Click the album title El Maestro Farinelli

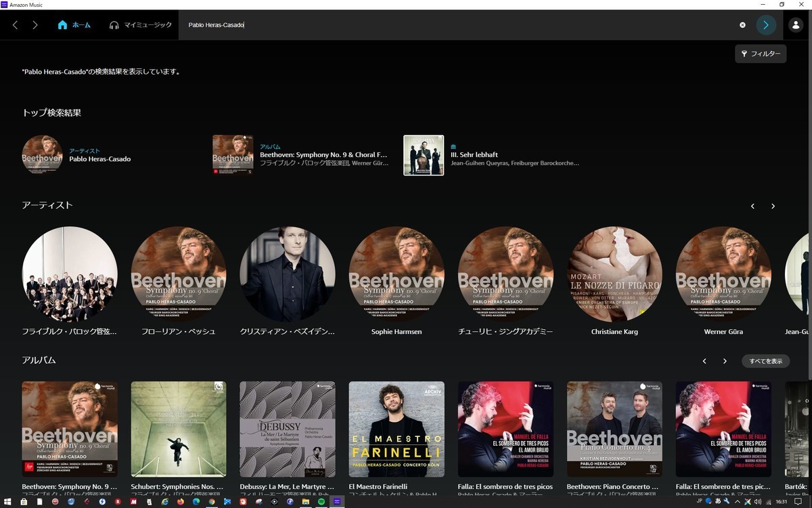(378, 486)
